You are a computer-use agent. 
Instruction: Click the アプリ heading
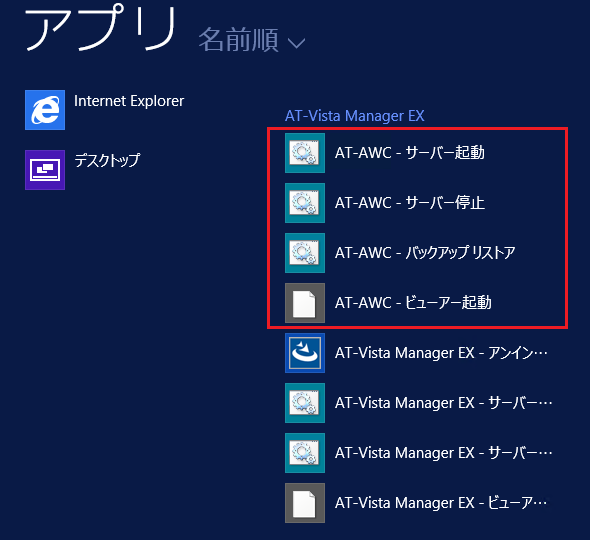[101, 27]
